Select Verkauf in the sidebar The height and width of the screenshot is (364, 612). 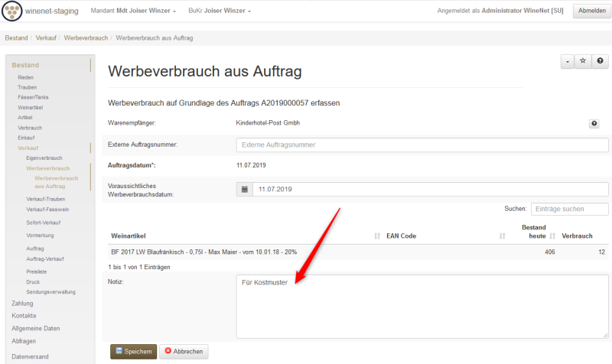[28, 148]
